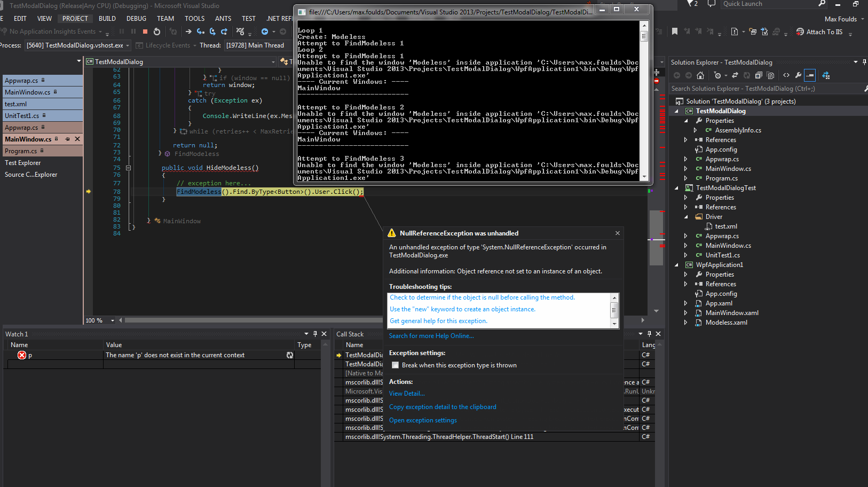Collapse the TestModalDialogTest project node

[x=676, y=188]
